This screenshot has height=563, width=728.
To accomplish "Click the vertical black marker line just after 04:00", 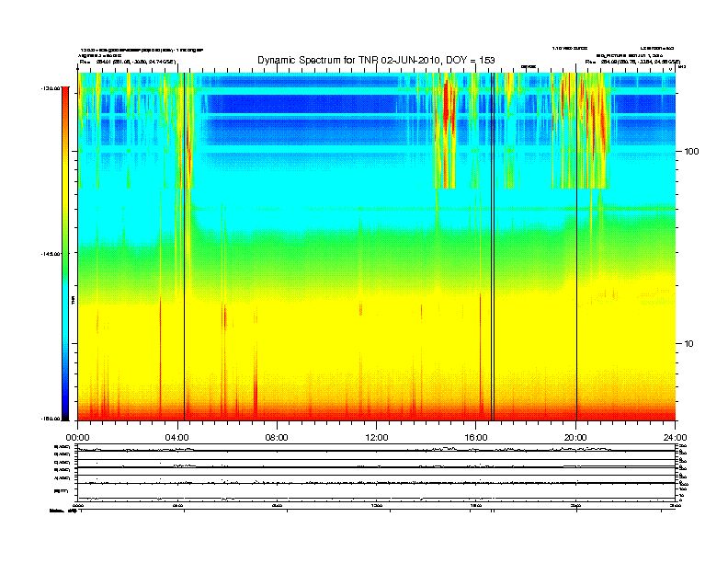I will (185, 247).
